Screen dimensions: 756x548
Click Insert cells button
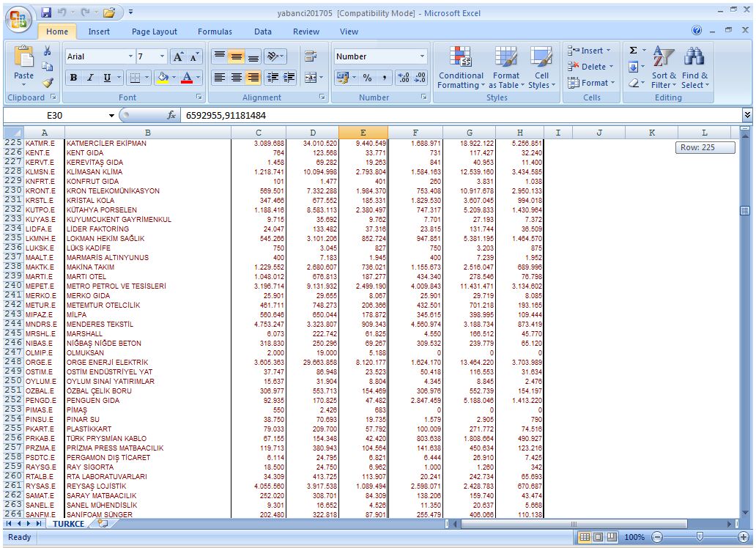coord(588,51)
